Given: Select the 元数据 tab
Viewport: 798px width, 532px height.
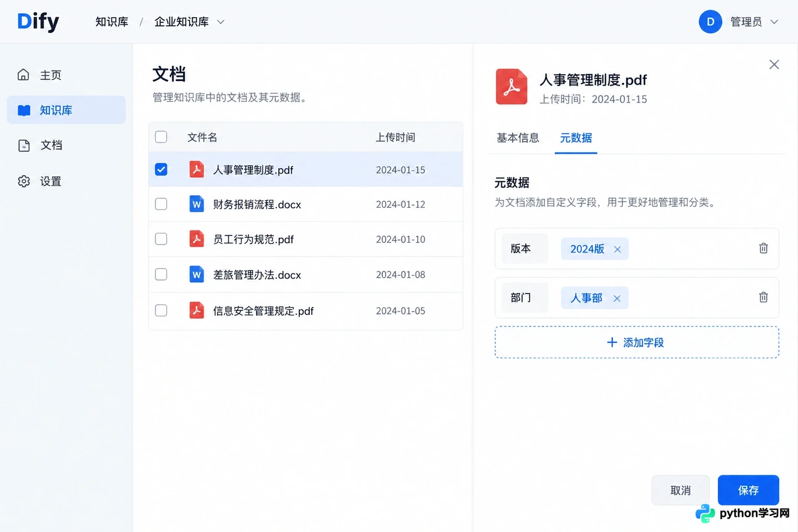Looking at the screenshot, I should (x=576, y=137).
